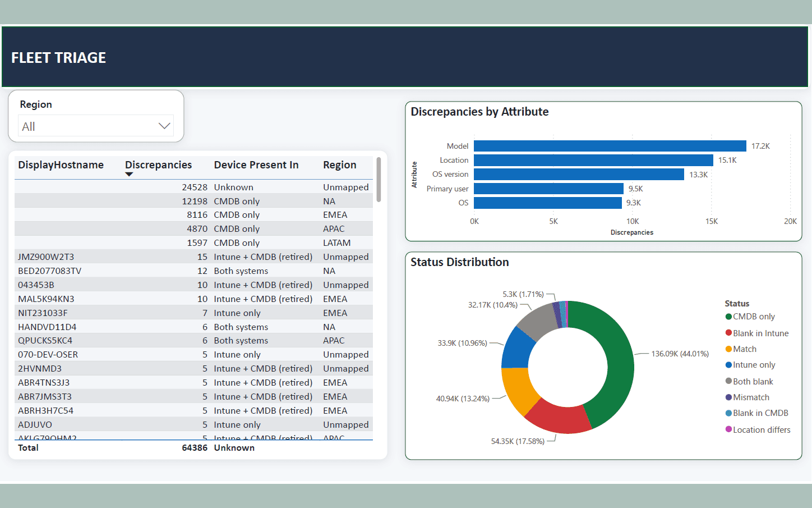Screen dimensions: 812x508
Task: Click the NIT231033F hostname cell
Action: tap(43, 313)
